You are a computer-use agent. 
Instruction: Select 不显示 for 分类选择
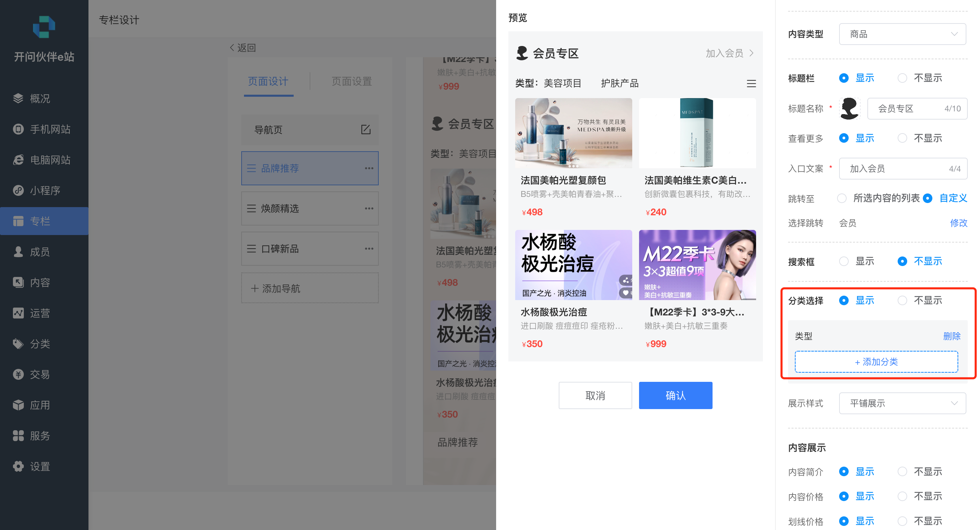(902, 300)
